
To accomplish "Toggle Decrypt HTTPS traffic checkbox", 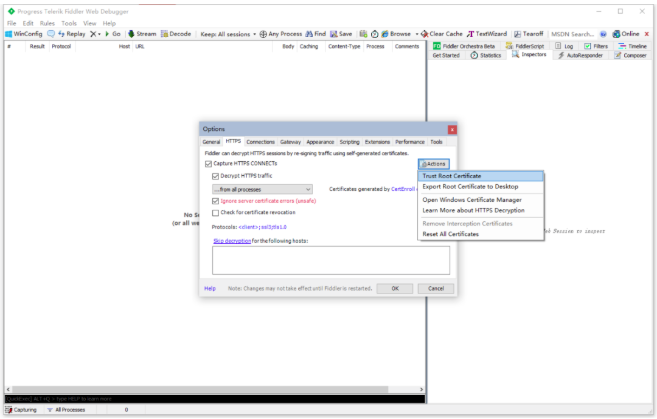I will pyautogui.click(x=216, y=176).
